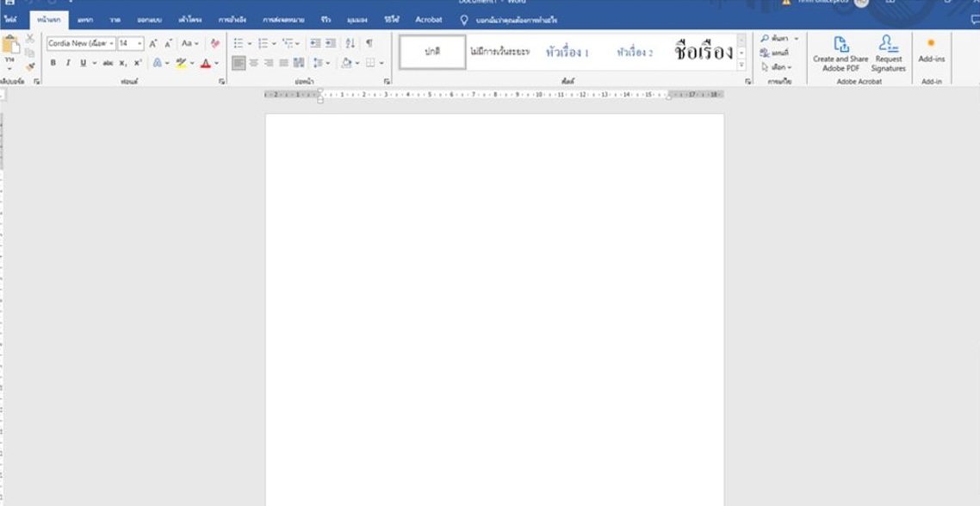Open the font size dropdown showing 14
The height and width of the screenshot is (506, 980).
pyautogui.click(x=140, y=43)
